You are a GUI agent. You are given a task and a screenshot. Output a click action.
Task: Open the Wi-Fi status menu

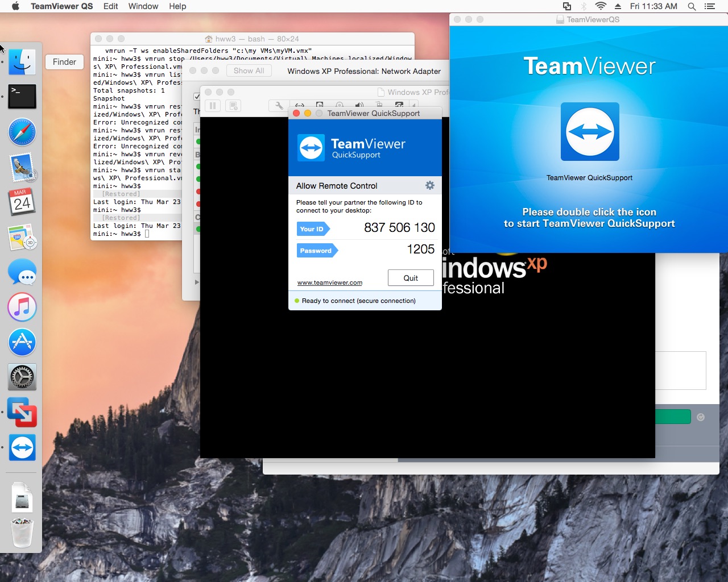(x=601, y=6)
